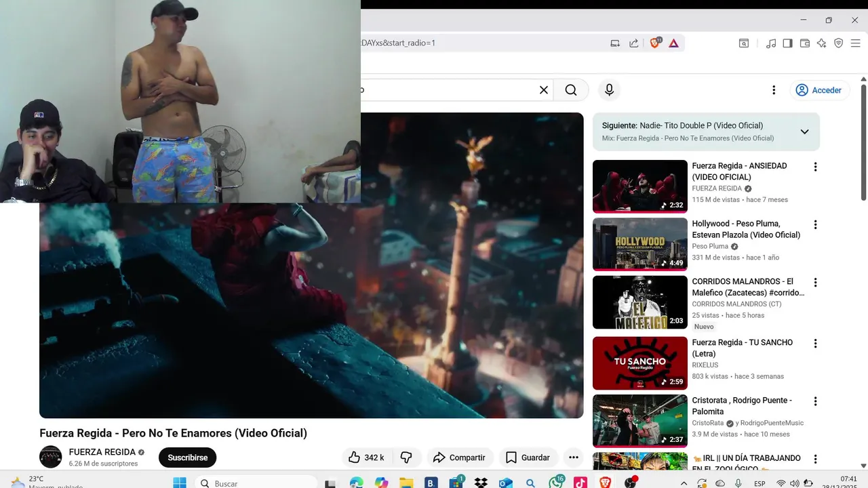The image size is (868, 488).
Task: Clear the YouTube search box with X
Action: tap(543, 90)
